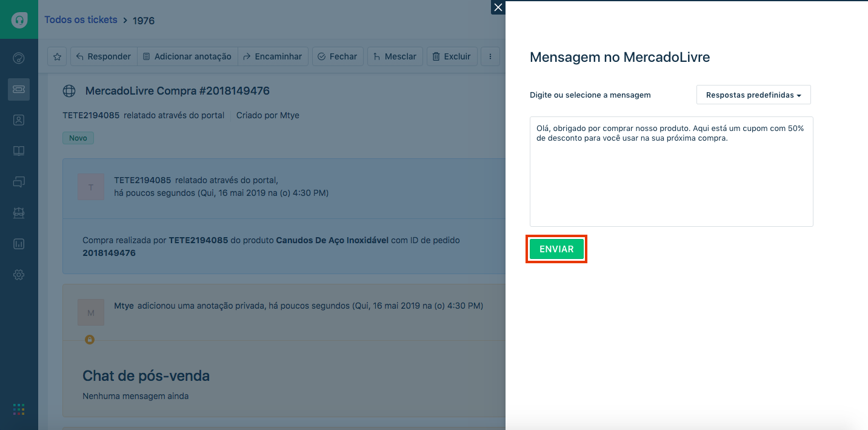Open the more options three-dot menu
The width and height of the screenshot is (868, 430).
click(490, 56)
